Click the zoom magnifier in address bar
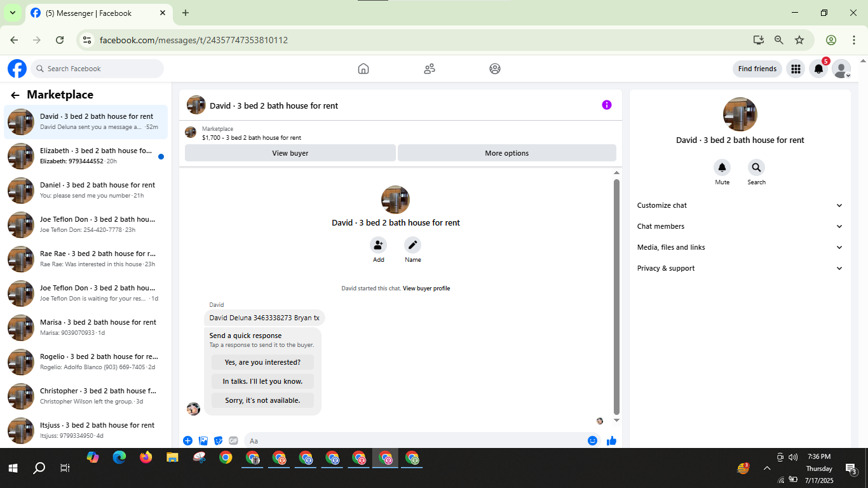This screenshot has height=488, width=868. [779, 40]
